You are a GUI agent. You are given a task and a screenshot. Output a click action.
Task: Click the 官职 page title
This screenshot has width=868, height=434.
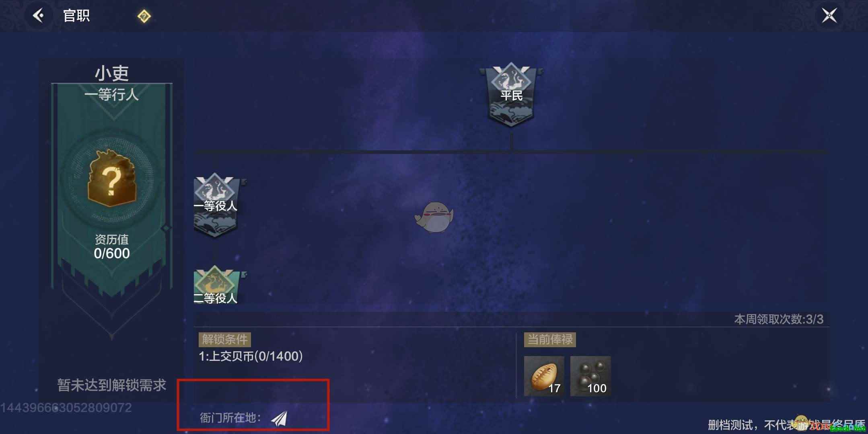(76, 16)
